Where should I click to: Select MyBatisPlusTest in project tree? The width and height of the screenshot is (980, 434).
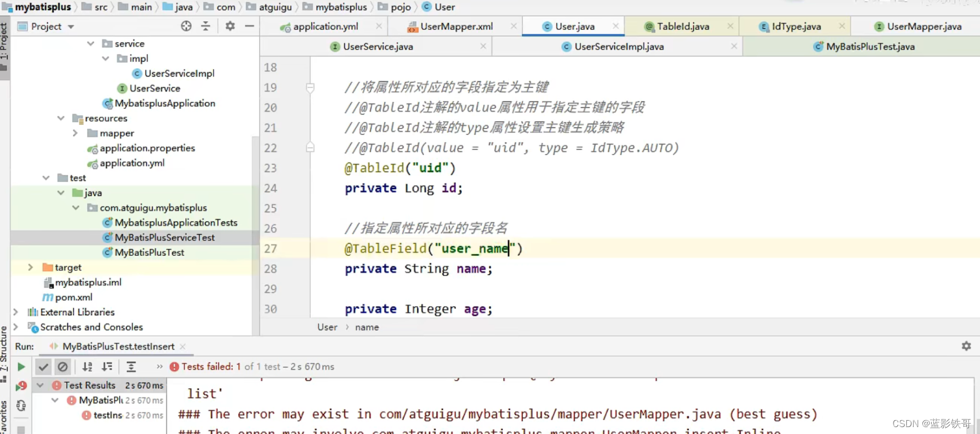click(143, 252)
